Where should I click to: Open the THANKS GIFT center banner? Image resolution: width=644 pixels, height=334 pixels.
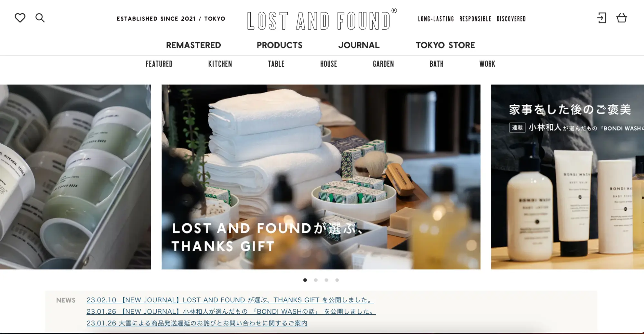pyautogui.click(x=321, y=177)
